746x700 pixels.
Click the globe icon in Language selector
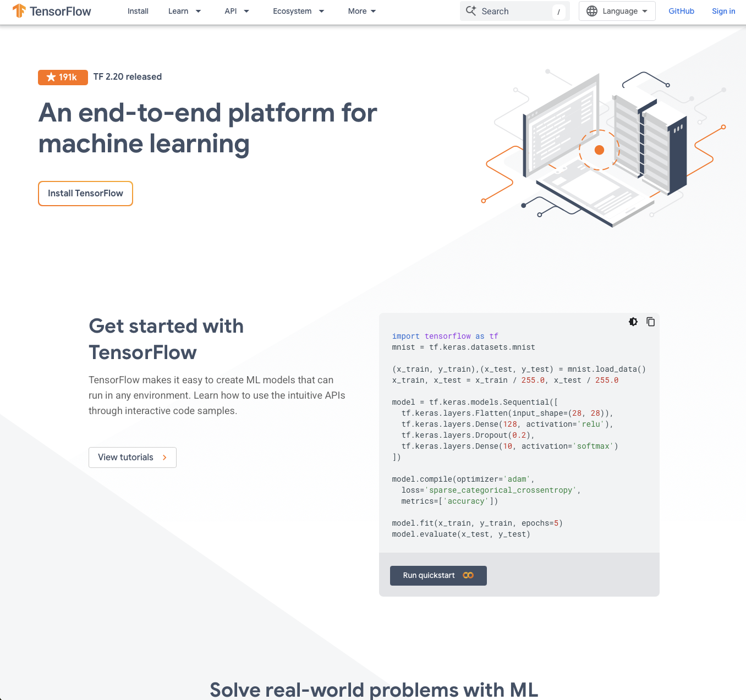pos(592,11)
